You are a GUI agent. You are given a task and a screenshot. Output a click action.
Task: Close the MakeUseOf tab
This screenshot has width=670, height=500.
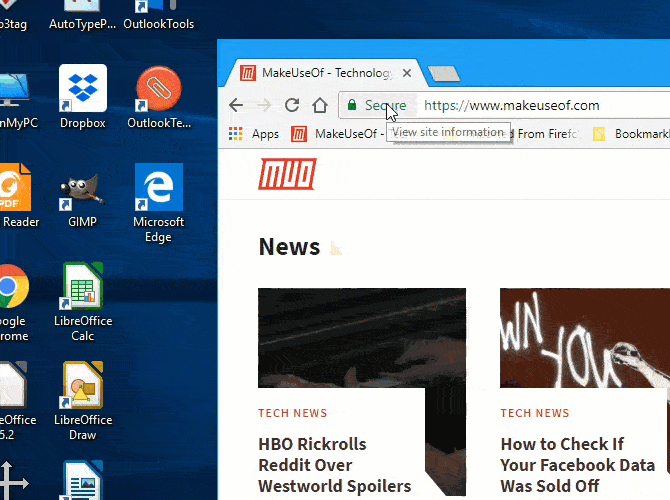[x=407, y=73]
